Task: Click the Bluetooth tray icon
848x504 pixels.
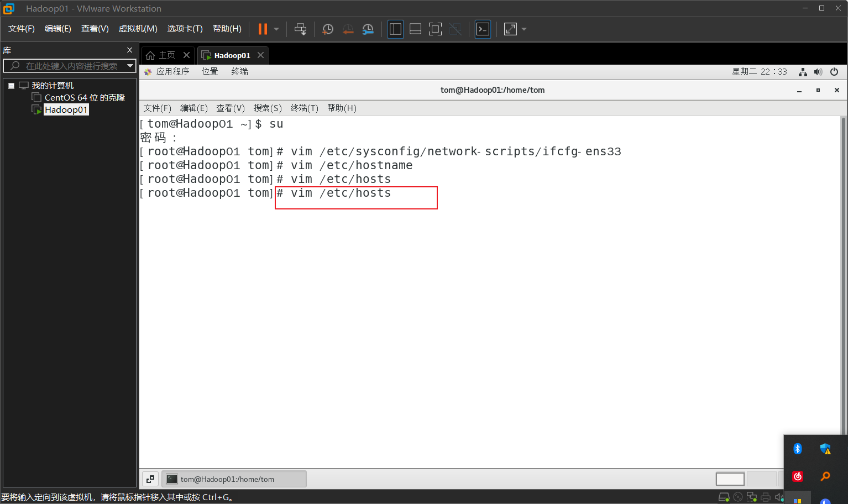Action: [798, 449]
